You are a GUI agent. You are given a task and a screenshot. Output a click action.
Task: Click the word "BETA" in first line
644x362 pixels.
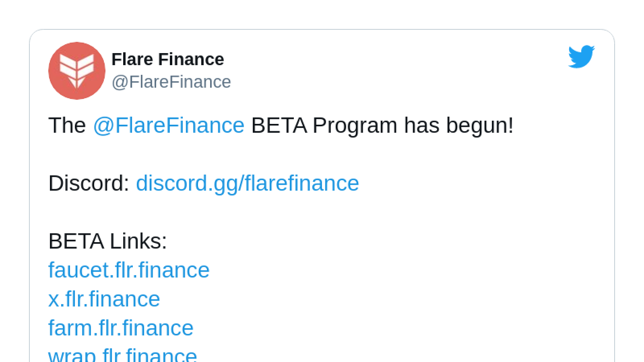(279, 125)
